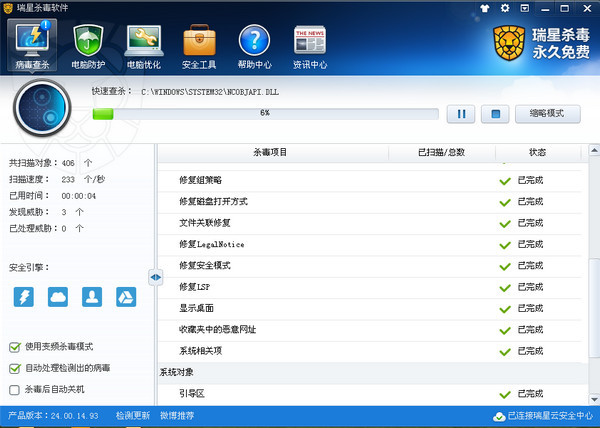The image size is (600, 428).
Task: Click green checkmark beside 引导区
Action: (x=505, y=394)
